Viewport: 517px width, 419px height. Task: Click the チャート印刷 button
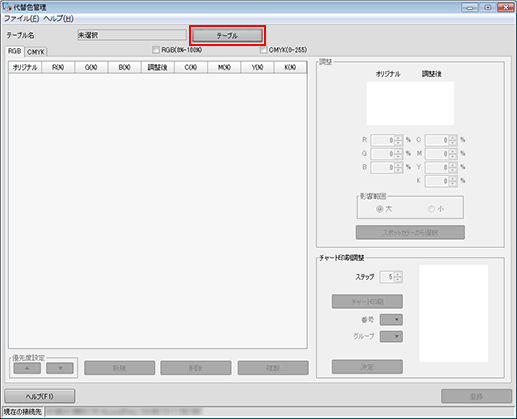(x=367, y=301)
